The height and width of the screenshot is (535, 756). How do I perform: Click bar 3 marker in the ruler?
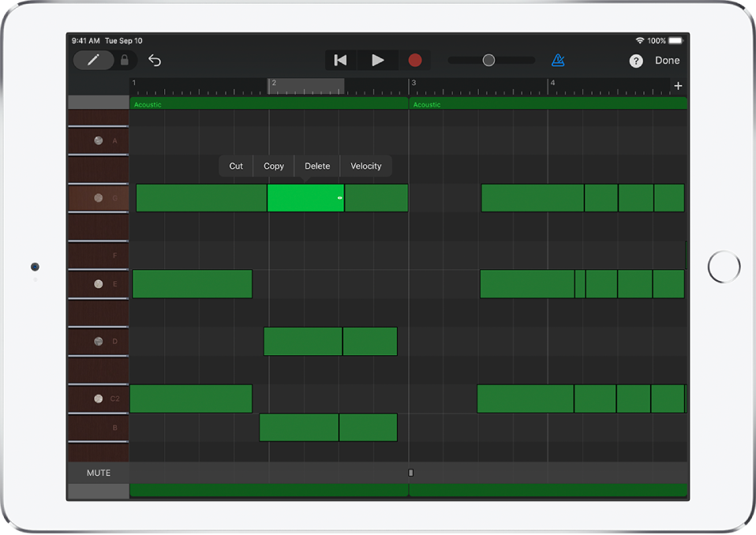point(414,84)
